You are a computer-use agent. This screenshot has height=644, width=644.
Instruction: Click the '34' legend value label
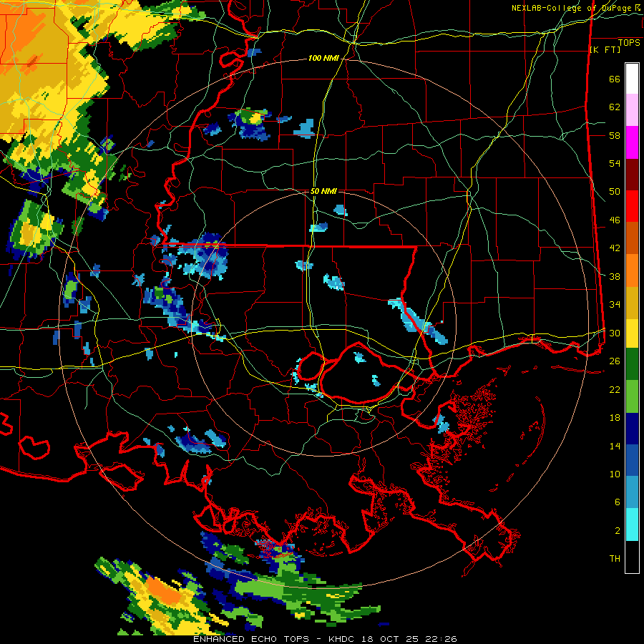pyautogui.click(x=615, y=305)
